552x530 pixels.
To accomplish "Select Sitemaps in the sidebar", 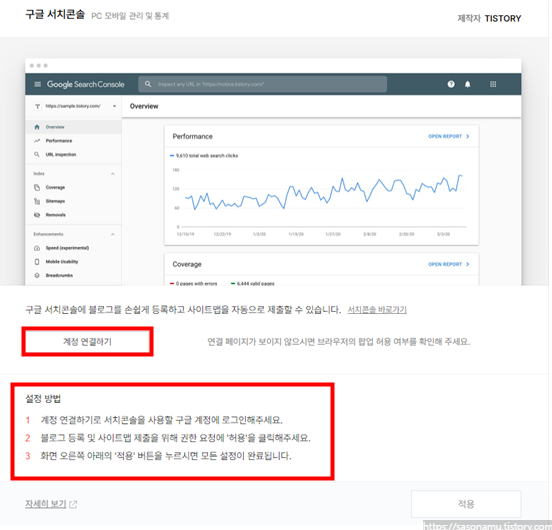I will (x=74, y=201).
